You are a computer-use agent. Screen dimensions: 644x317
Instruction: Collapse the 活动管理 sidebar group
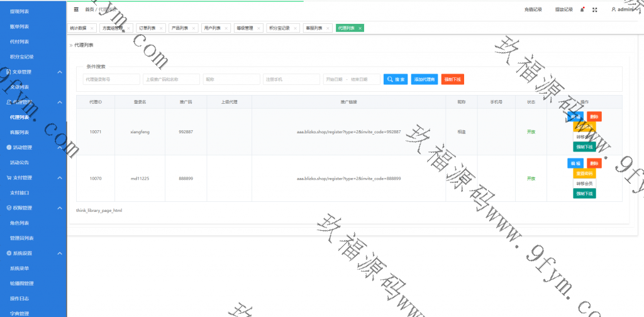(x=60, y=147)
